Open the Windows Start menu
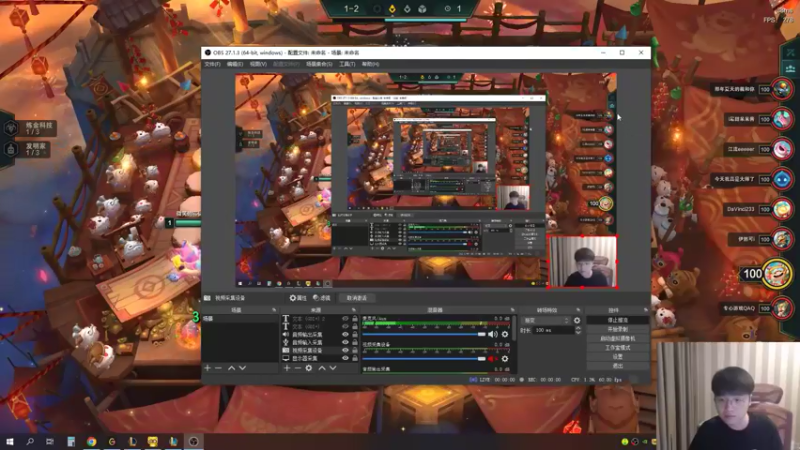The height and width of the screenshot is (450, 800). click(9, 442)
